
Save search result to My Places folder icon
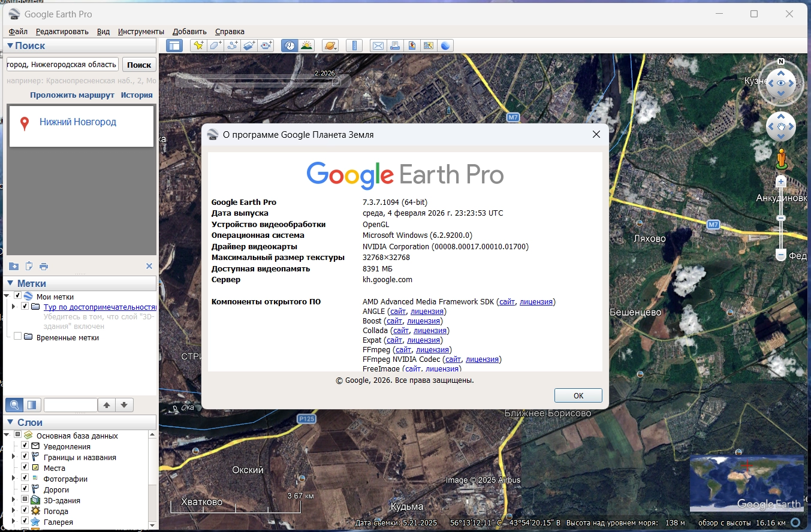click(14, 266)
